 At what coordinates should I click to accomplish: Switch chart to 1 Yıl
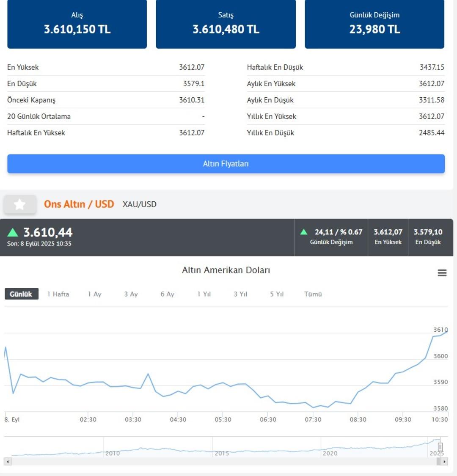(204, 294)
